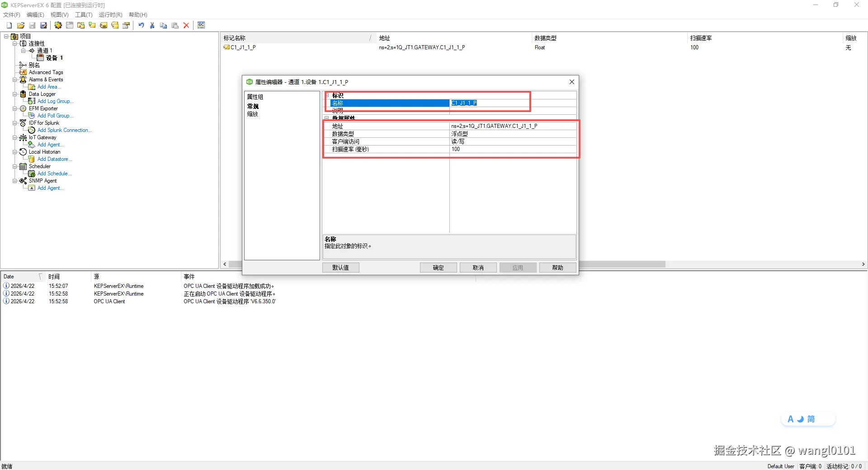868x470 pixels.
Task: Click the 帮助 button in property editor
Action: tap(557, 268)
